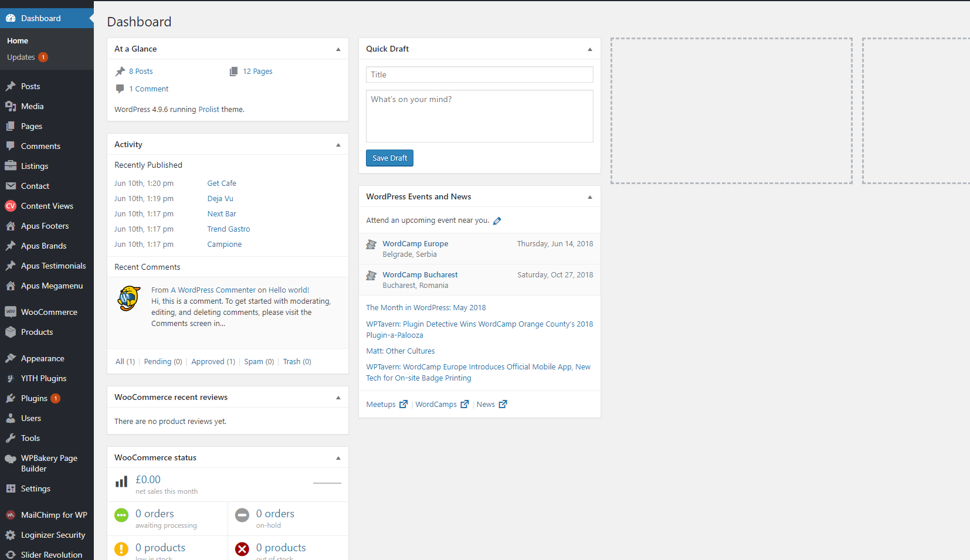
Task: Click the Apus Footers house icon
Action: (11, 226)
